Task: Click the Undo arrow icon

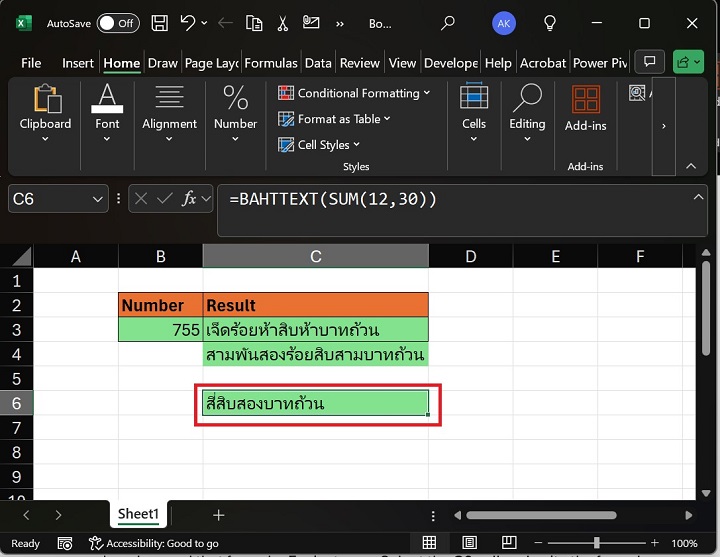Action: point(187,23)
